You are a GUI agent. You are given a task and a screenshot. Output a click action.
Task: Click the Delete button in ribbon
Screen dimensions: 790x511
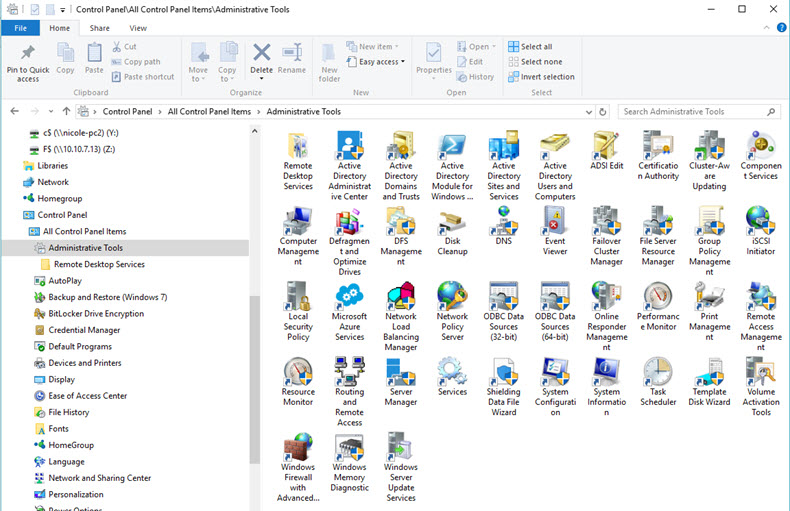pos(261,60)
